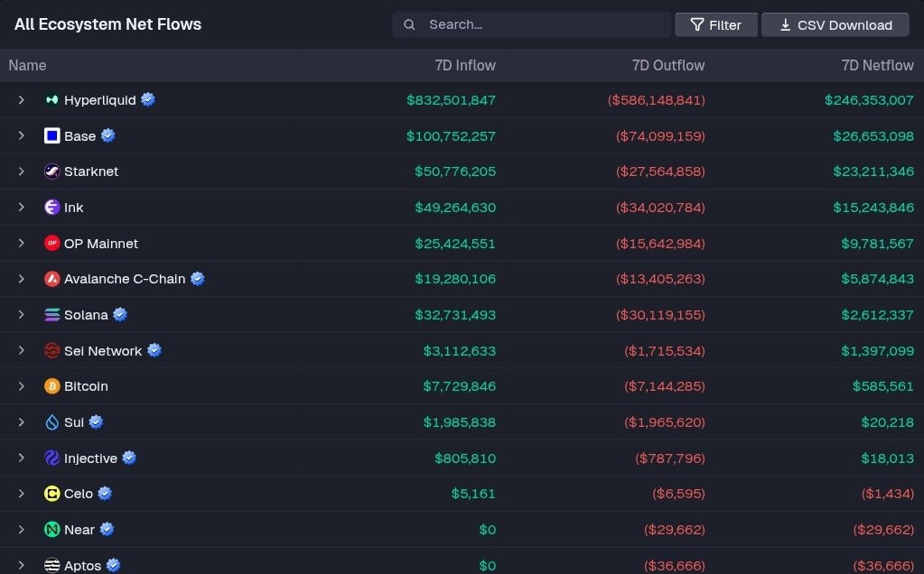Click Solana inflow value $32,731,493
This screenshot has width=924, height=574.
[x=455, y=315]
